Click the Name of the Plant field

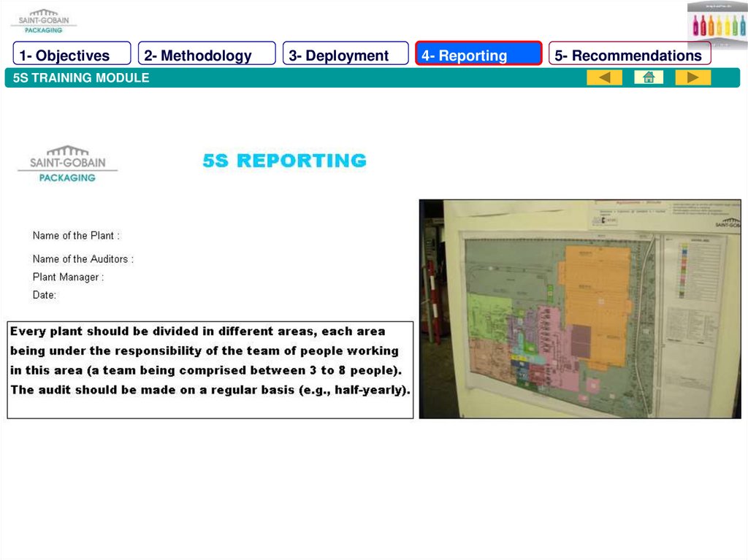76,236
